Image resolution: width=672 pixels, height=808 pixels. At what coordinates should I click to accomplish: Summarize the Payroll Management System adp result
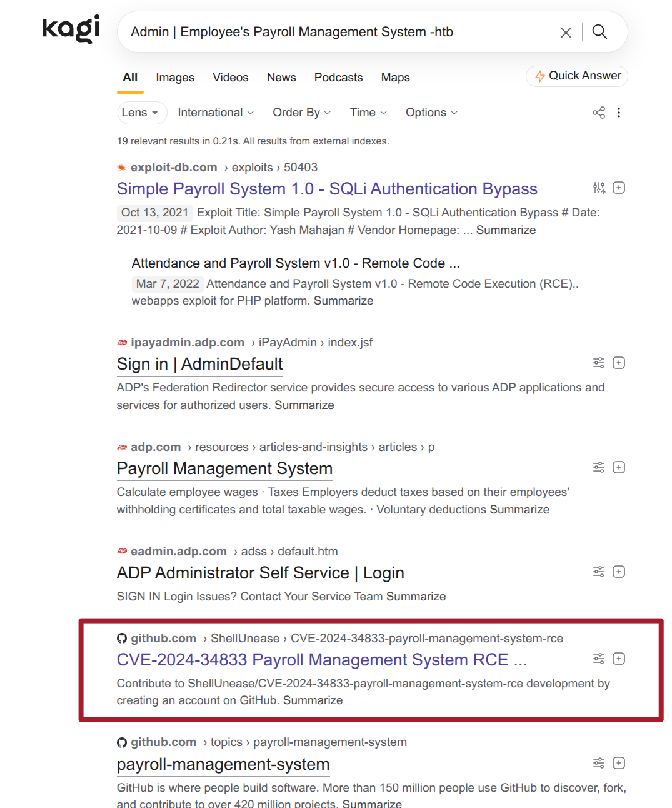(519, 510)
